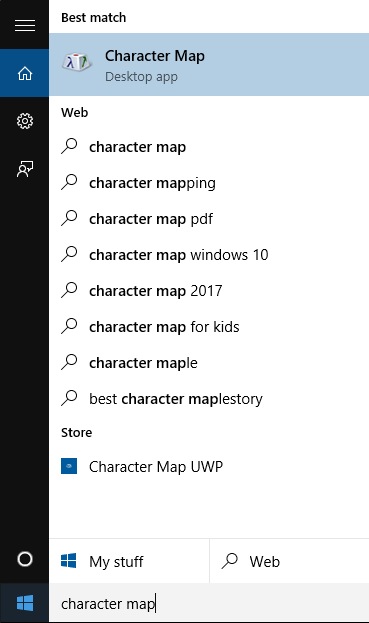Click magnifier icon beside "best character maplestory"
This screenshot has height=623, width=369.
[69, 398]
